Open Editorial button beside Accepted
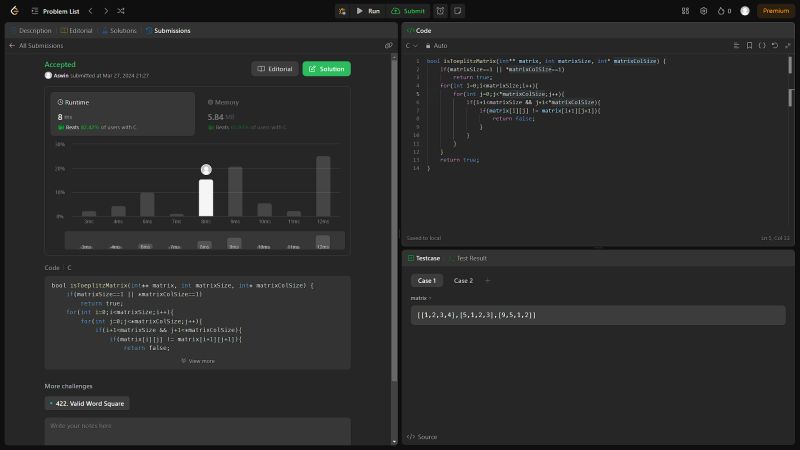The width and height of the screenshot is (800, 450). 274,69
